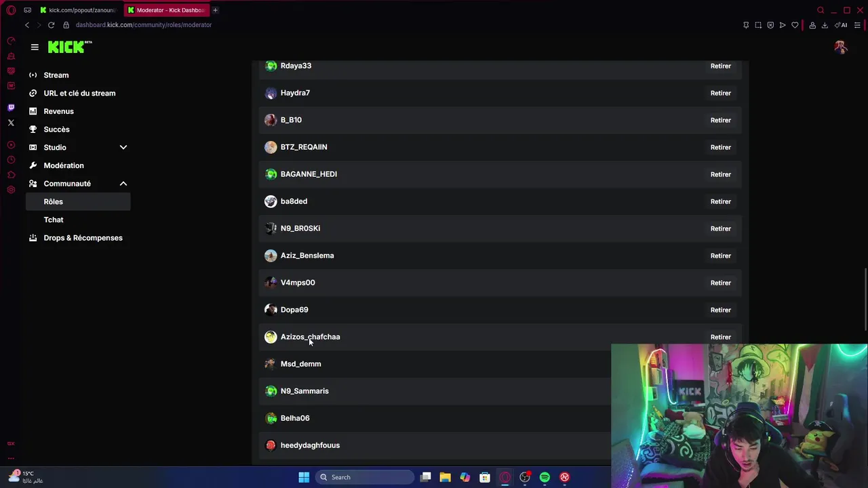Open Easy Setup sliders icon
The image size is (868, 488).
857,25
